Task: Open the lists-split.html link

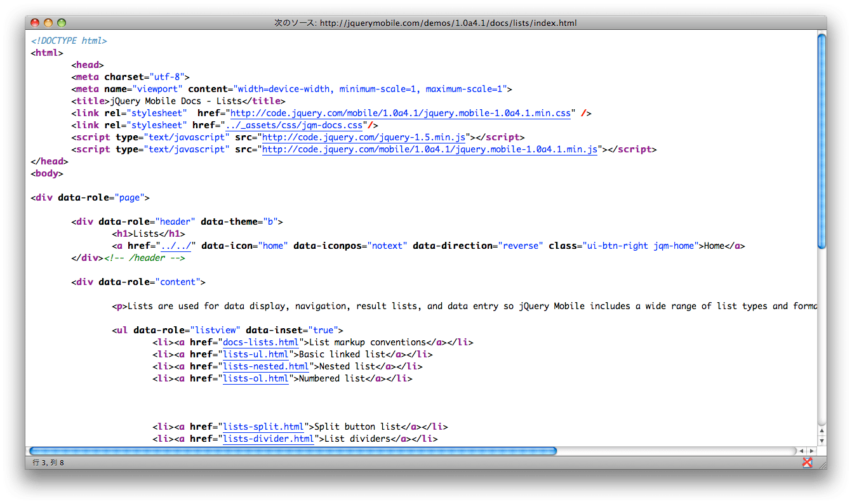Action: [x=263, y=427]
